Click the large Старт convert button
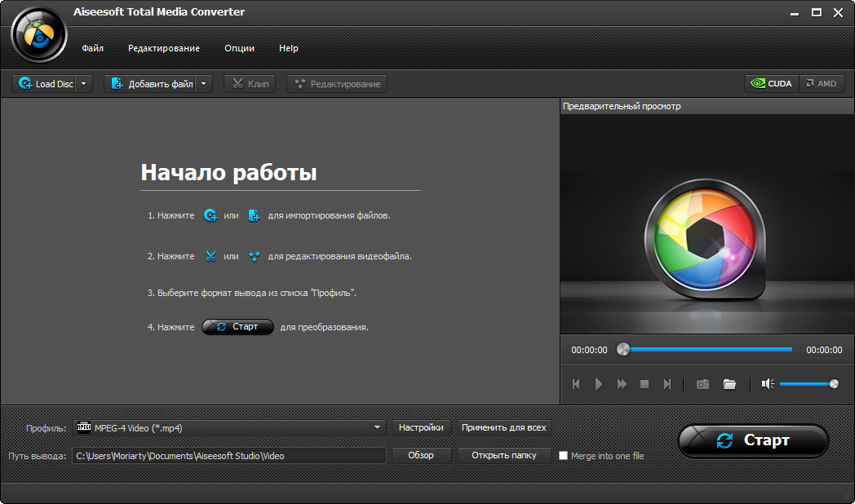Screen dimensions: 855x504 753,440
